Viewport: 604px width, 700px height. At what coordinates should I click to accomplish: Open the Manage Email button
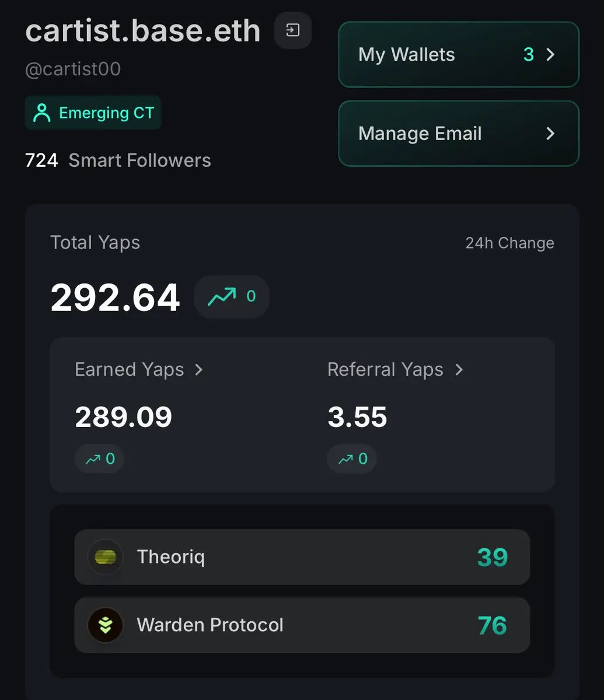(x=459, y=134)
